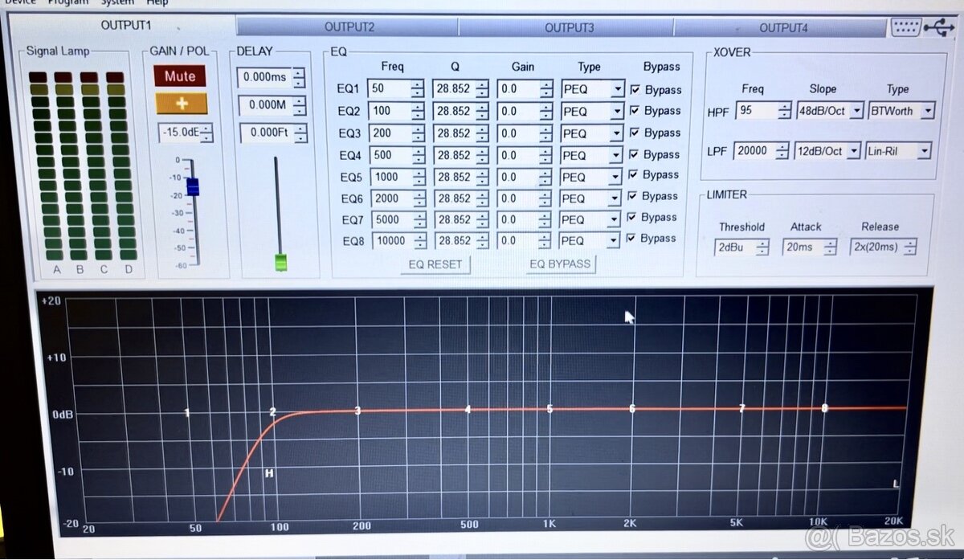Click the gain fader in GAIN/POL panel
The width and height of the screenshot is (964, 560).
coord(191,186)
